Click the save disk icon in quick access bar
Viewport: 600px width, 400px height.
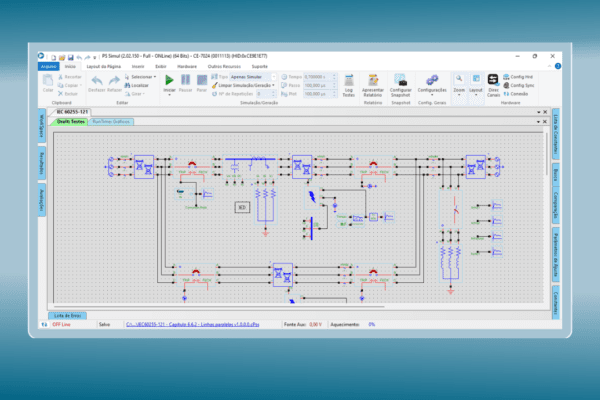pyautogui.click(x=70, y=57)
